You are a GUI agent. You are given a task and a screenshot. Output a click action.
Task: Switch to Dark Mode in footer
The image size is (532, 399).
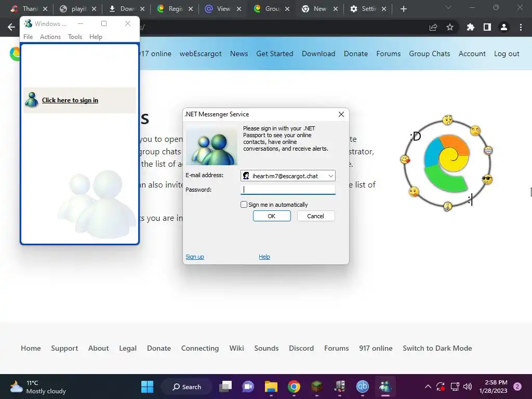pyautogui.click(x=437, y=348)
